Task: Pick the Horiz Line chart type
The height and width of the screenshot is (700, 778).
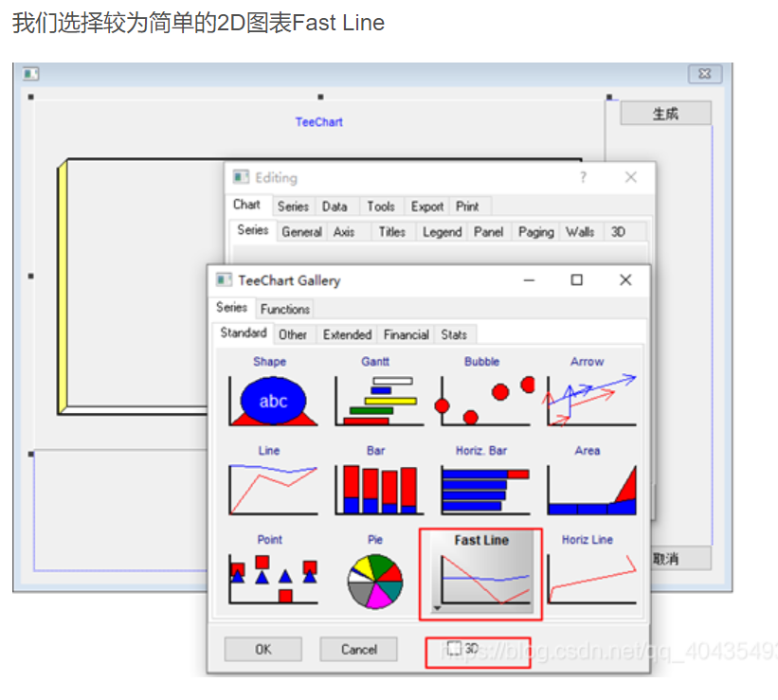Action: click(590, 569)
